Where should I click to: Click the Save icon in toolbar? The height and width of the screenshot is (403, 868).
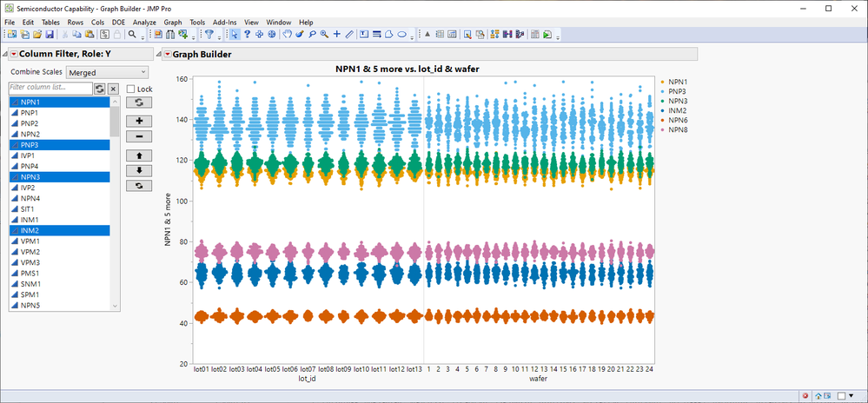coord(50,35)
